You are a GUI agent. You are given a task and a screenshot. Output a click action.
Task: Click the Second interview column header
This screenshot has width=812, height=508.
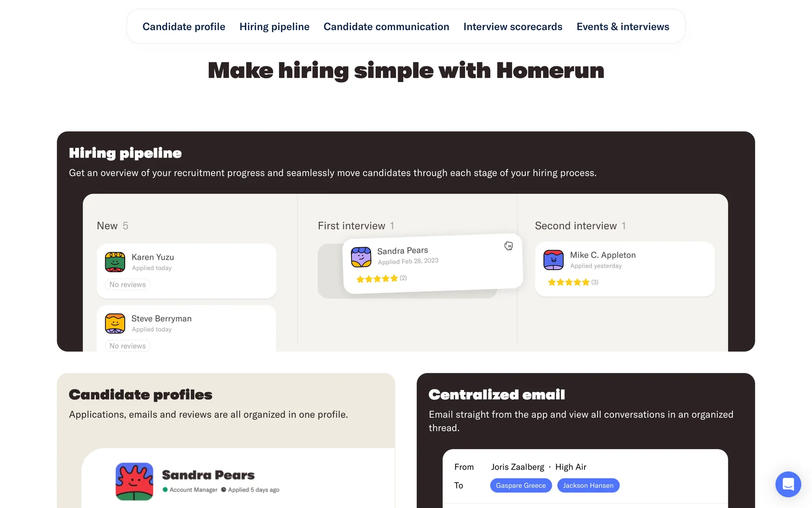[576, 226]
